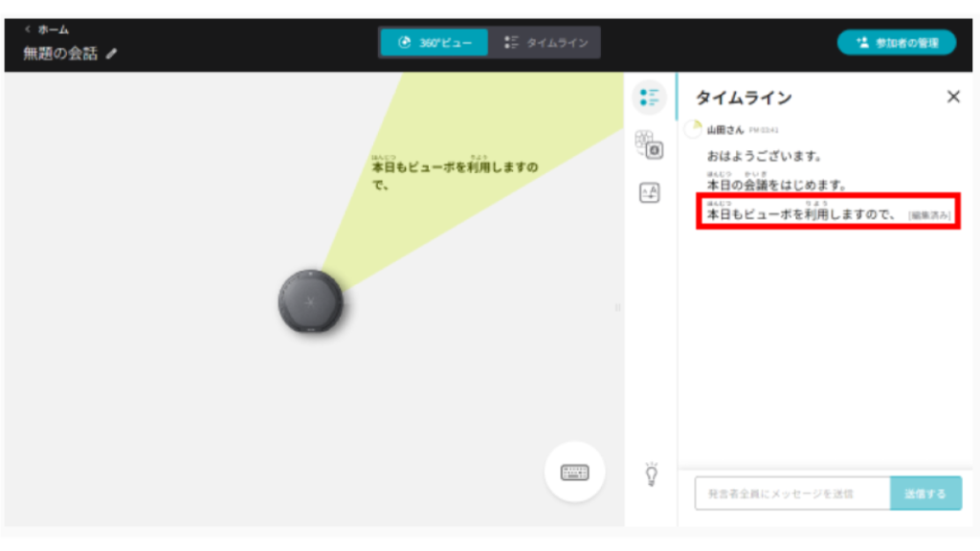This screenshot has width=980, height=551.
Task: Open the keyboard input round button
Action: click(574, 472)
